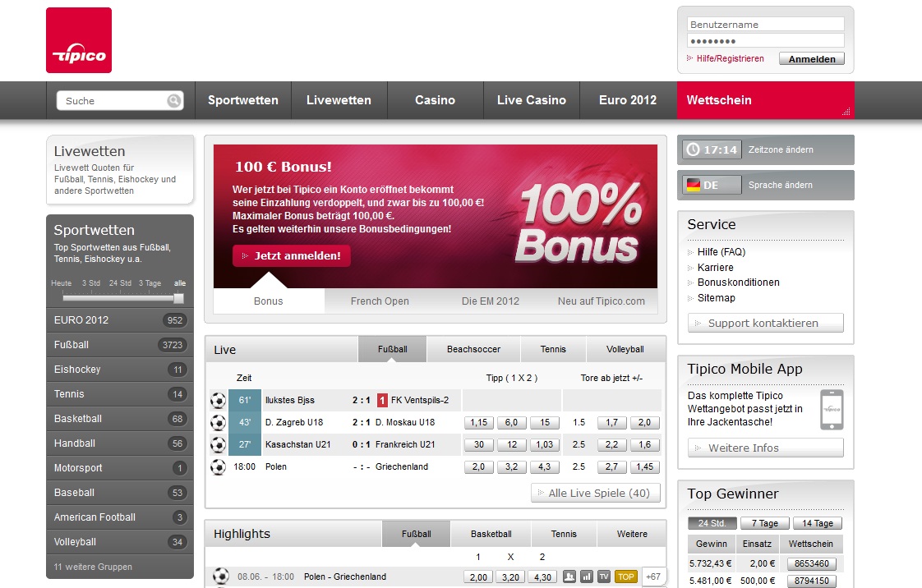922x588 pixels.
Task: Switch Top Gewinner to 14 Tage
Action: coord(818,523)
